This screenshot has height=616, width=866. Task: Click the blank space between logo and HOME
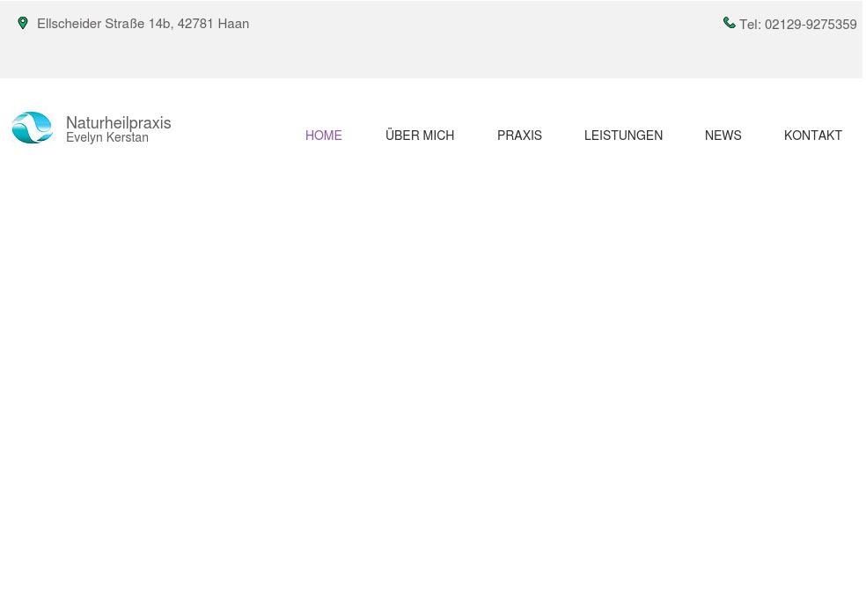(x=236, y=132)
